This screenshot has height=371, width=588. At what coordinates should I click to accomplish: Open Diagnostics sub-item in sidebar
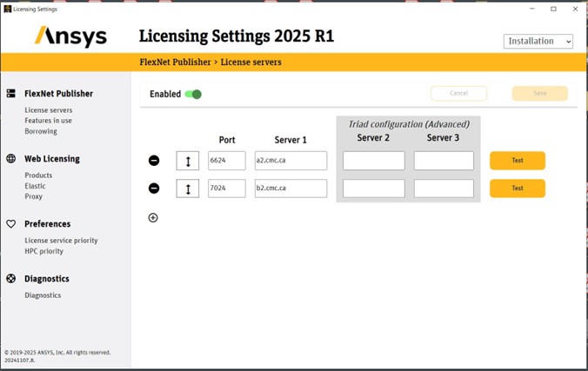pos(43,295)
